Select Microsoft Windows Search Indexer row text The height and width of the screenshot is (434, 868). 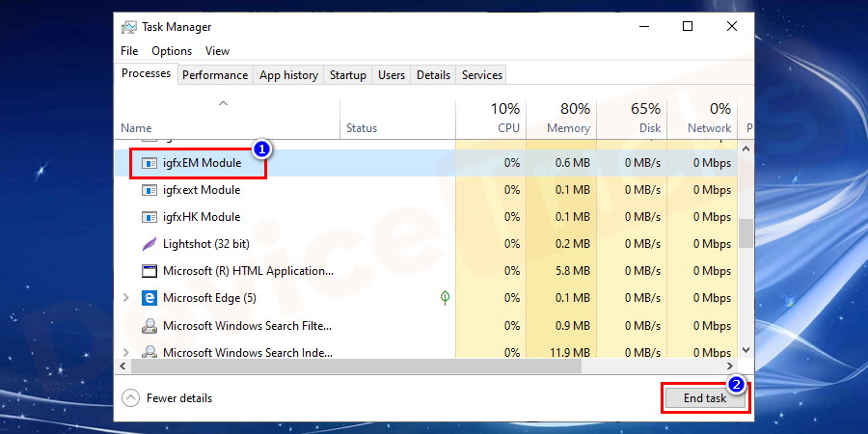(248, 352)
